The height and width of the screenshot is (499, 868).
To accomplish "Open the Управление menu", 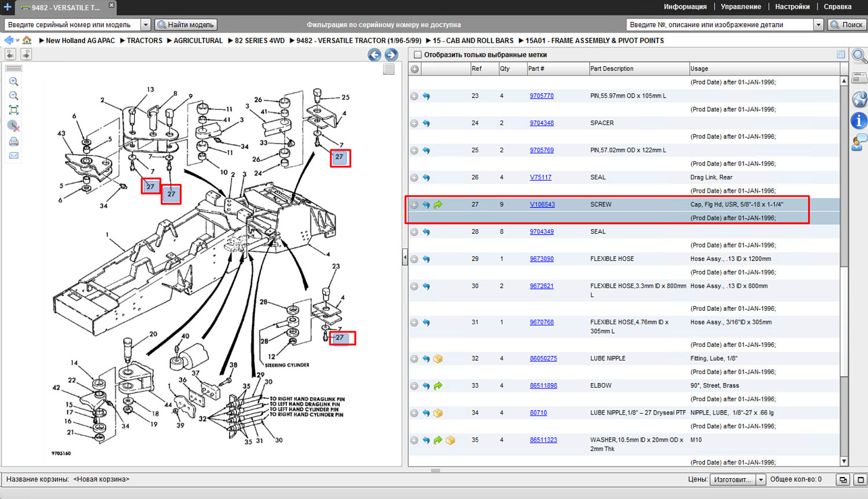I will coord(741,7).
